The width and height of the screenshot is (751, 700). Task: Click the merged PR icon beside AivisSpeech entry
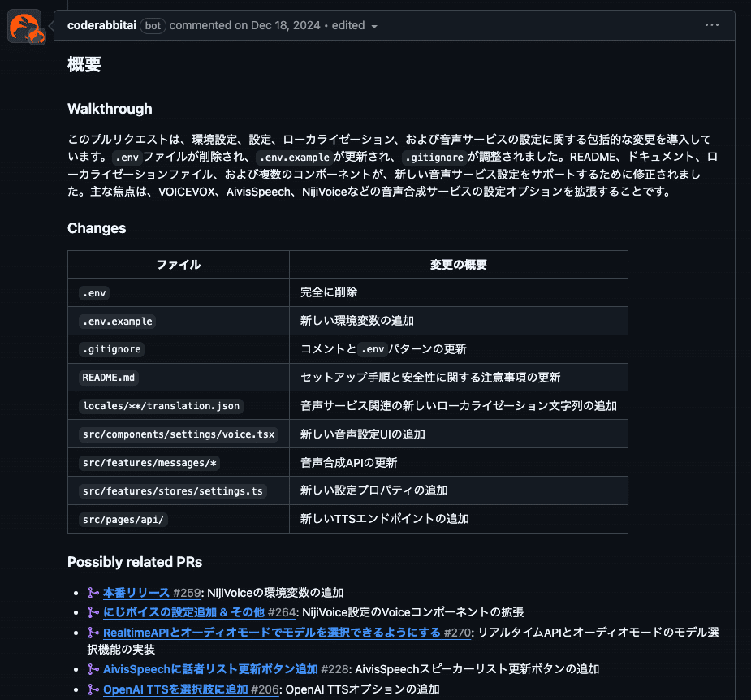coord(91,669)
